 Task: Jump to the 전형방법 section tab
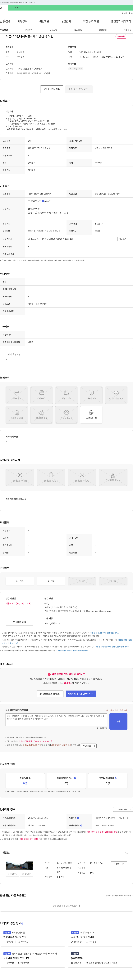103,30
